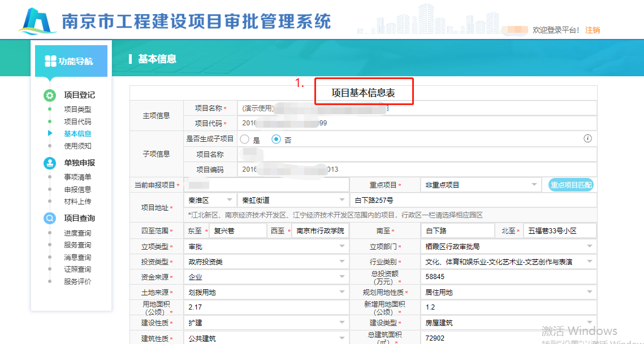
Task: Click the 项目查询 magnifier icon
Action: tap(50, 218)
